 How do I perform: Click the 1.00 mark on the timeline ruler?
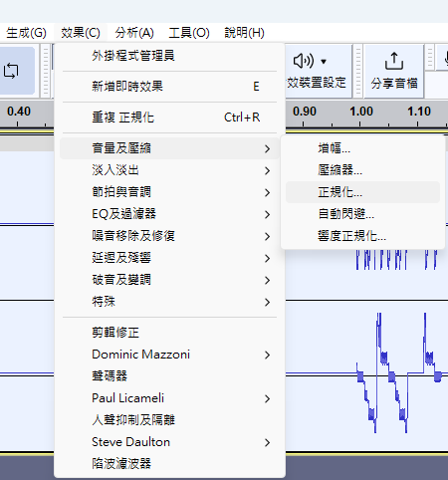click(x=361, y=112)
